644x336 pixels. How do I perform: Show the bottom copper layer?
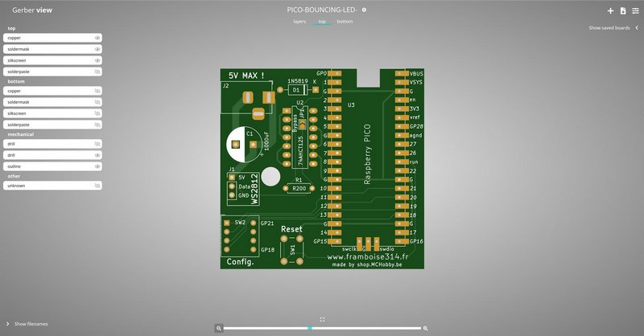pyautogui.click(x=97, y=91)
